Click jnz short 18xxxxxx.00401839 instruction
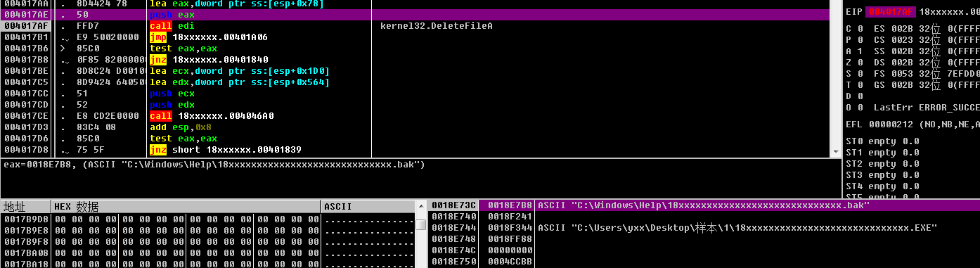Image resolution: width=980 pixels, height=268 pixels. 226,150
